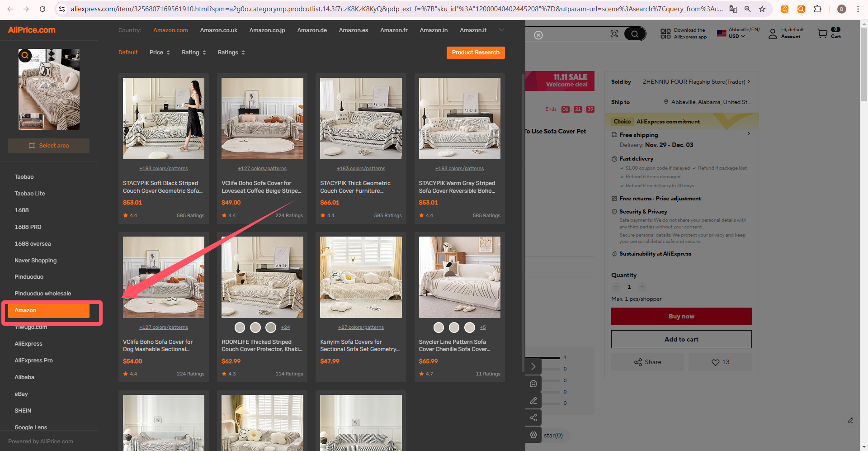
Task: Reload the page with the refresh icon
Action: (x=42, y=9)
